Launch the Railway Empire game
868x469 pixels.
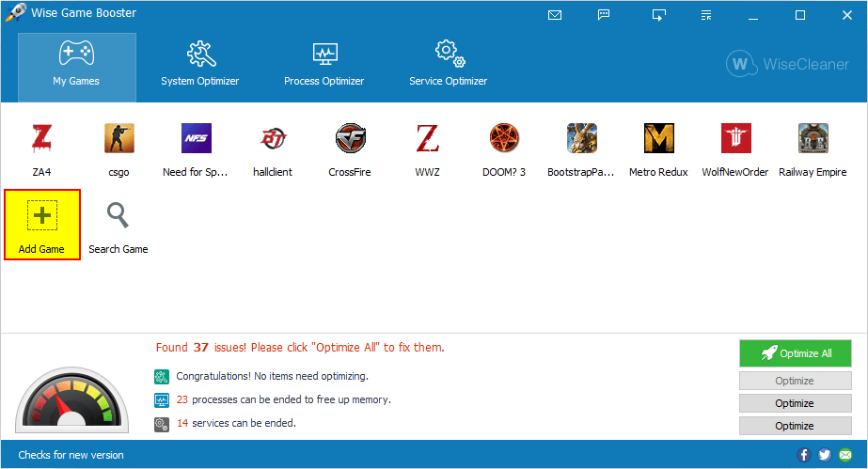813,139
